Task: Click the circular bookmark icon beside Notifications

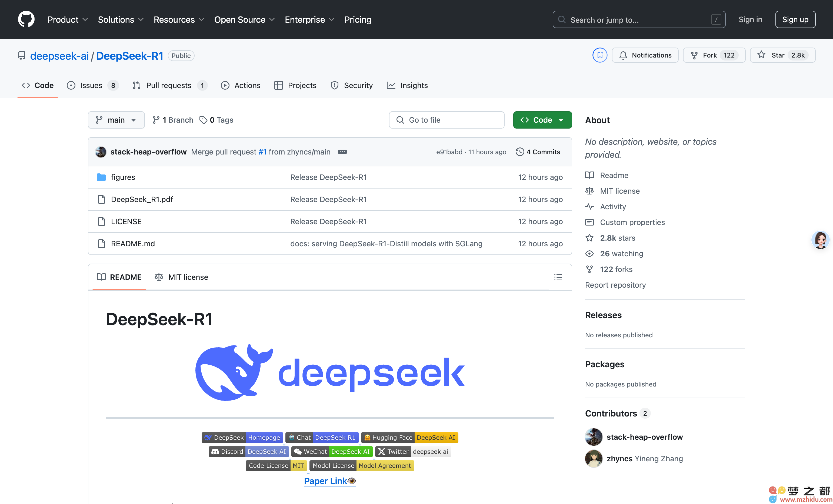Action: pos(600,55)
